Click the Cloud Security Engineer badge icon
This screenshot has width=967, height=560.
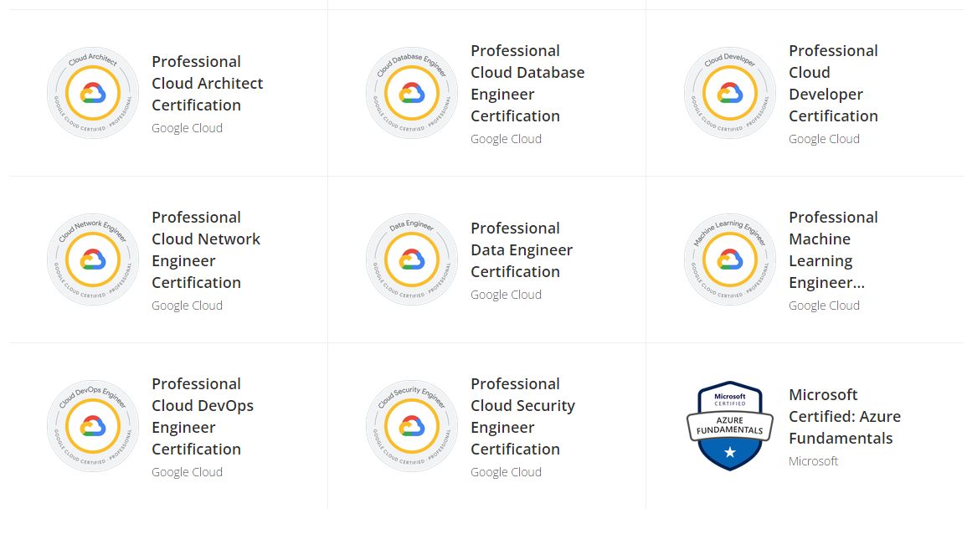point(411,425)
